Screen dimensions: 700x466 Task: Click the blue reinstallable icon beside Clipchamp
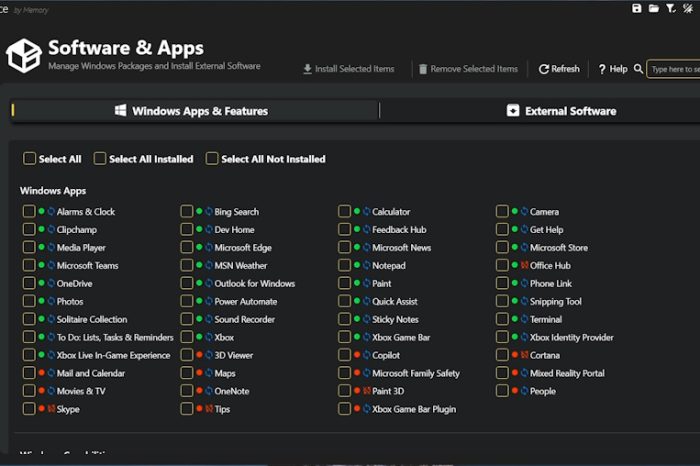pos(50,230)
